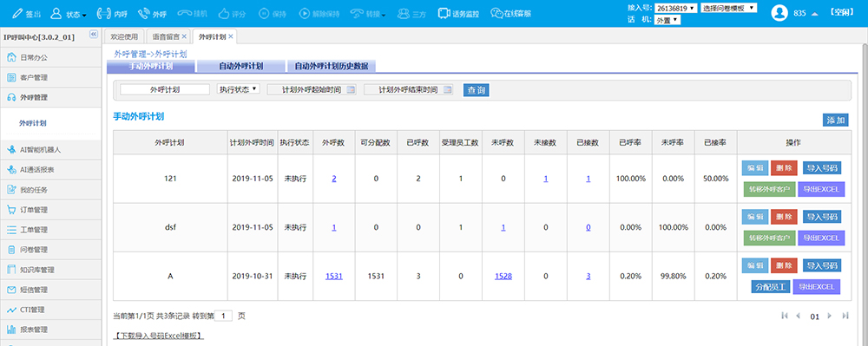Image resolution: width=868 pixels, height=346 pixels.
Task: Click 编辑 for plan 121
Action: (754, 167)
